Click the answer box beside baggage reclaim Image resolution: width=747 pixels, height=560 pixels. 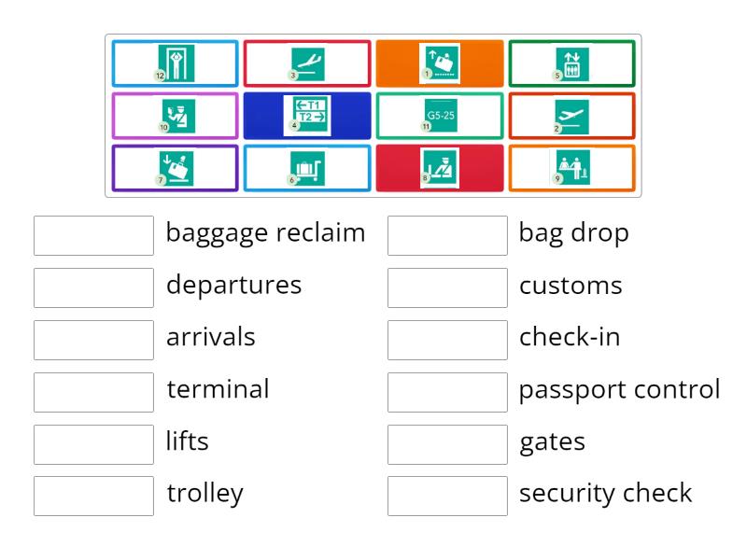tap(92, 235)
